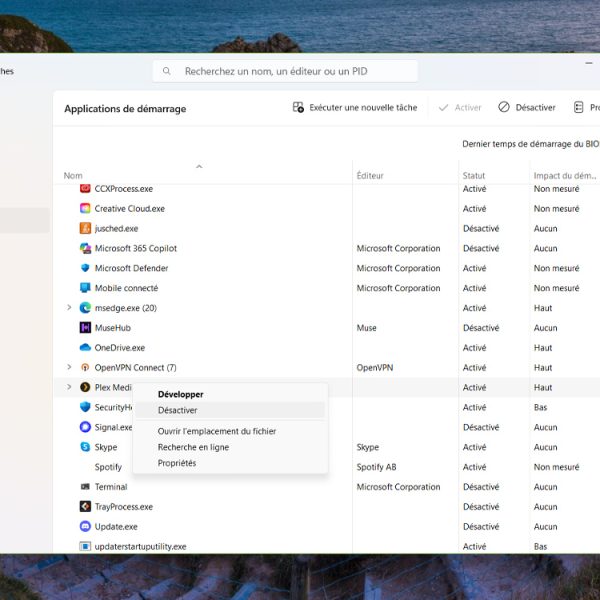Sort by the Éditeur column header
Screen dimensions: 600x600
coord(370,176)
